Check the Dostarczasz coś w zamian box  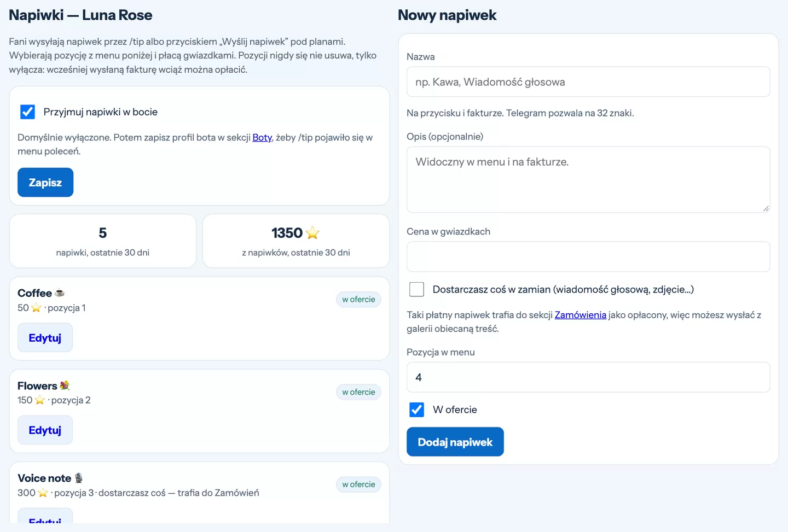coord(416,289)
